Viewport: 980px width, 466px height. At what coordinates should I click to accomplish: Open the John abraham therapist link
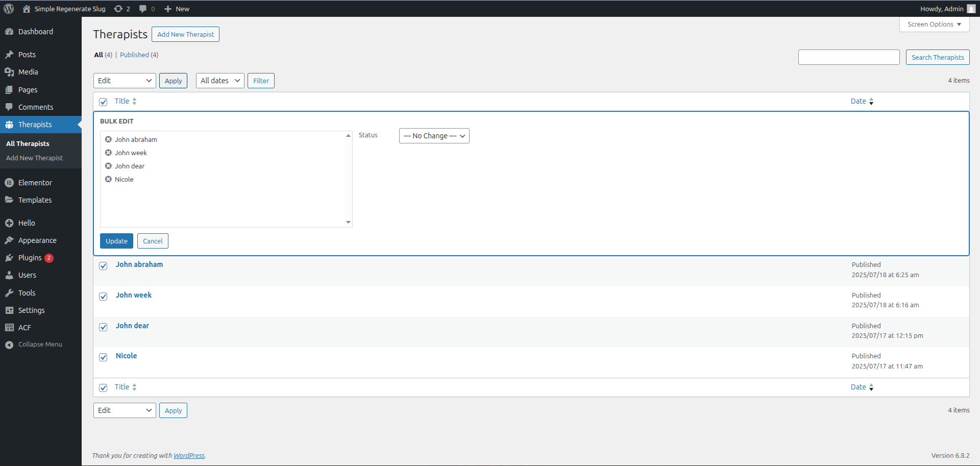(139, 264)
